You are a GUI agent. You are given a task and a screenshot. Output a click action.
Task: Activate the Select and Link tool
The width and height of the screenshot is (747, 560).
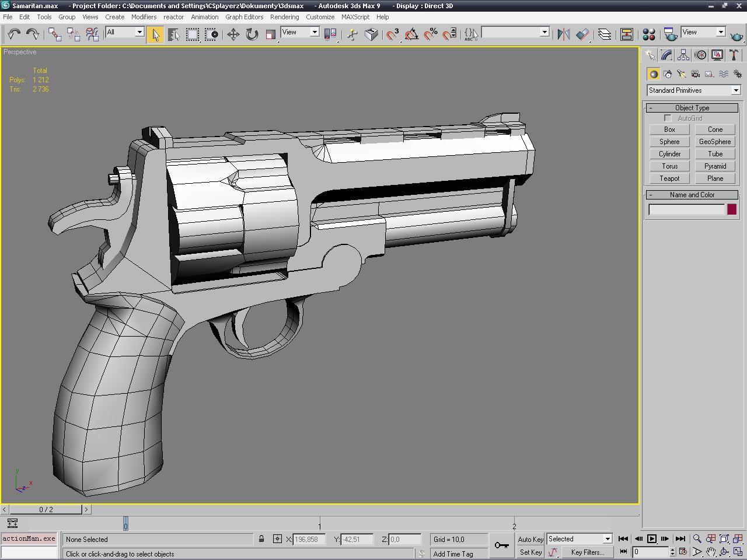point(55,34)
